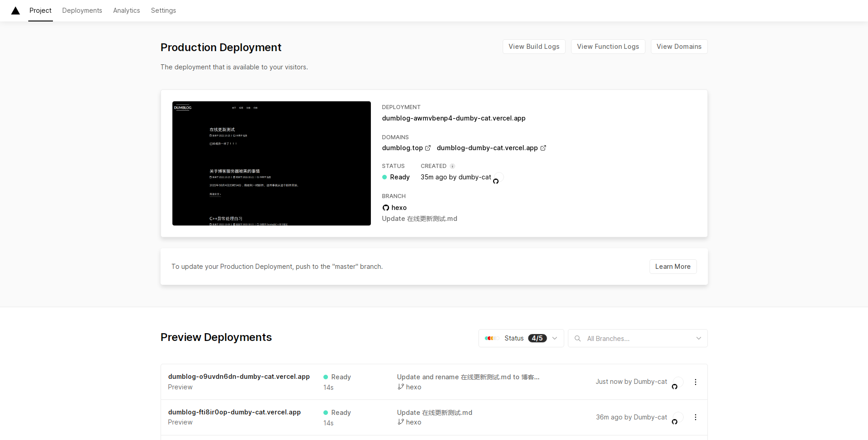Open the All Branches dropdown
The width and height of the screenshot is (868, 440).
[x=698, y=338]
